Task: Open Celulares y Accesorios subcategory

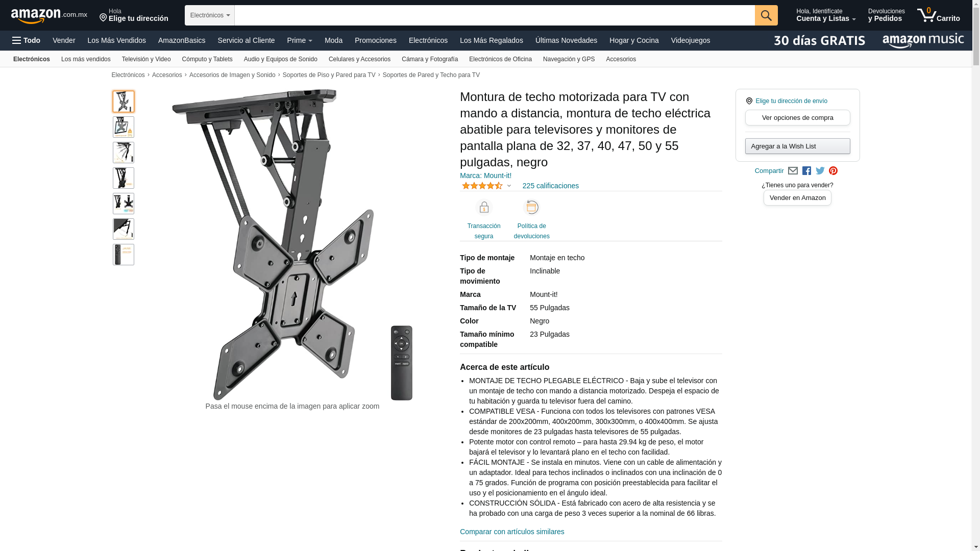Action: [359, 59]
